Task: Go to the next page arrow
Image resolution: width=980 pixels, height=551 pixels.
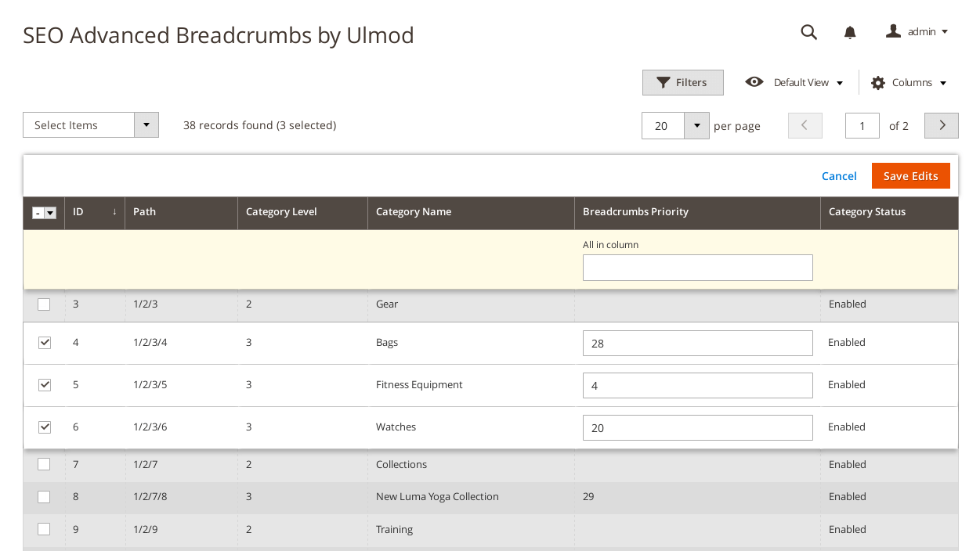Action: tap(942, 125)
